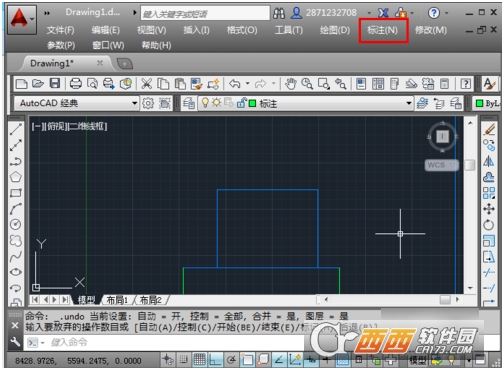This screenshot has width=504, height=370.
Task: Select the Polygon tool
Action: (16, 177)
